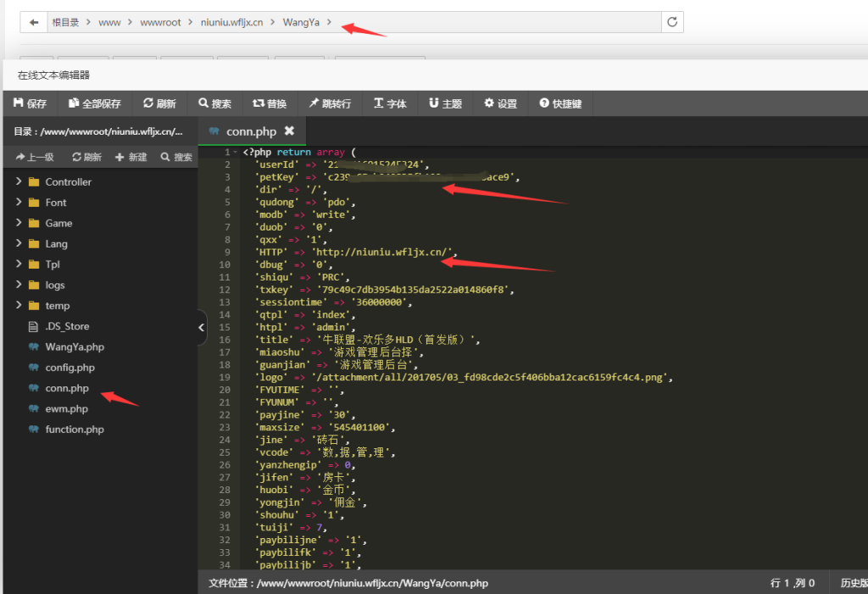Image resolution: width=868 pixels, height=594 pixels.
Task: Go up one level with 上一级
Action: pyautogui.click(x=34, y=158)
